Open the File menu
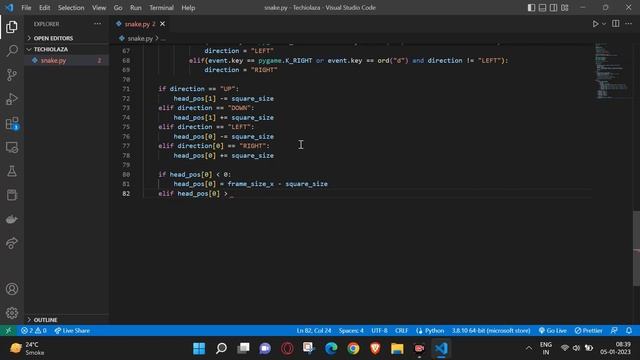 coord(26,8)
